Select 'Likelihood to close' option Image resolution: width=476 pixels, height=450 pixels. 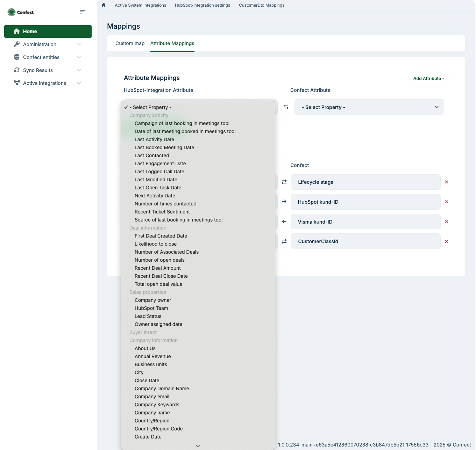[198, 244]
